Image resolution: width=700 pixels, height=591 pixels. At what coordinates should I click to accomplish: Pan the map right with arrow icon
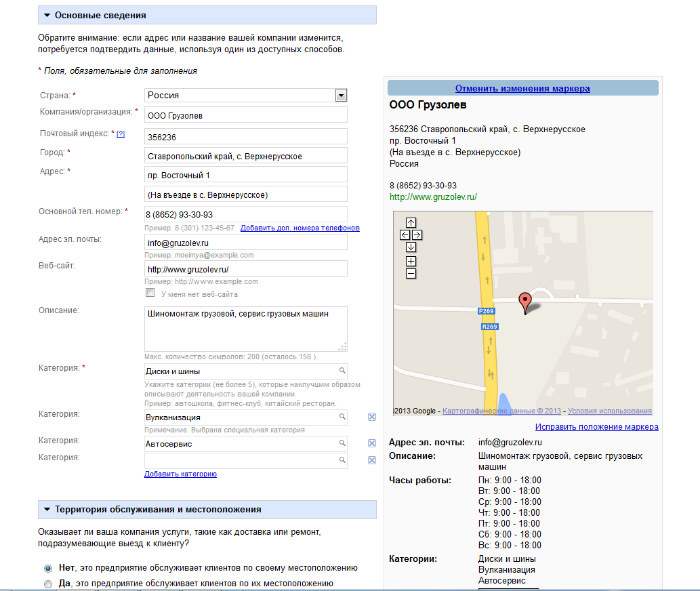click(417, 235)
